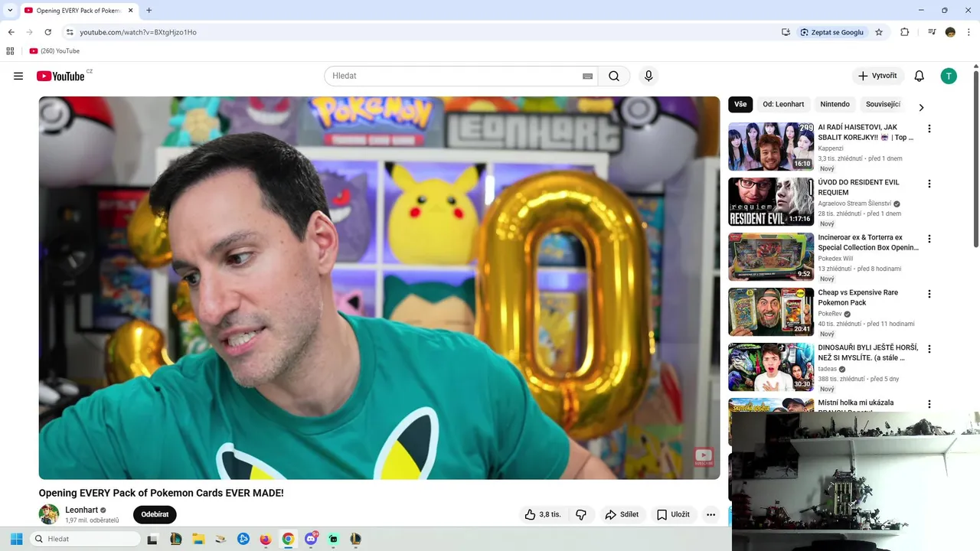Open Pokedex Will channel link
Image resolution: width=980 pixels, height=551 pixels.
pos(835,259)
